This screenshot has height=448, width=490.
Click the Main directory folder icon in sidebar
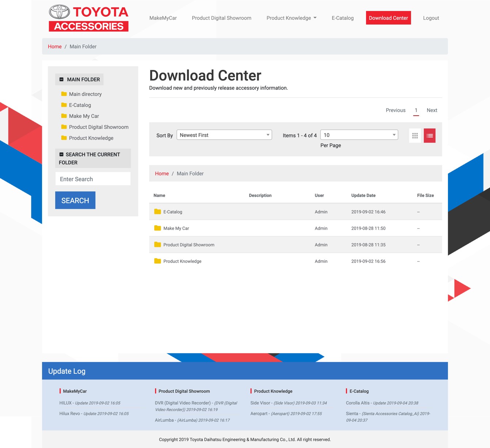point(64,94)
